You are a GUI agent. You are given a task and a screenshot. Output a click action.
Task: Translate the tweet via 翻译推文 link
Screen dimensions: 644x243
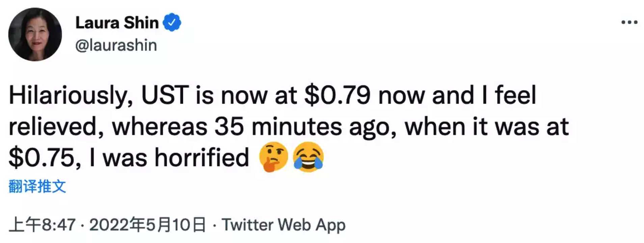click(x=37, y=186)
